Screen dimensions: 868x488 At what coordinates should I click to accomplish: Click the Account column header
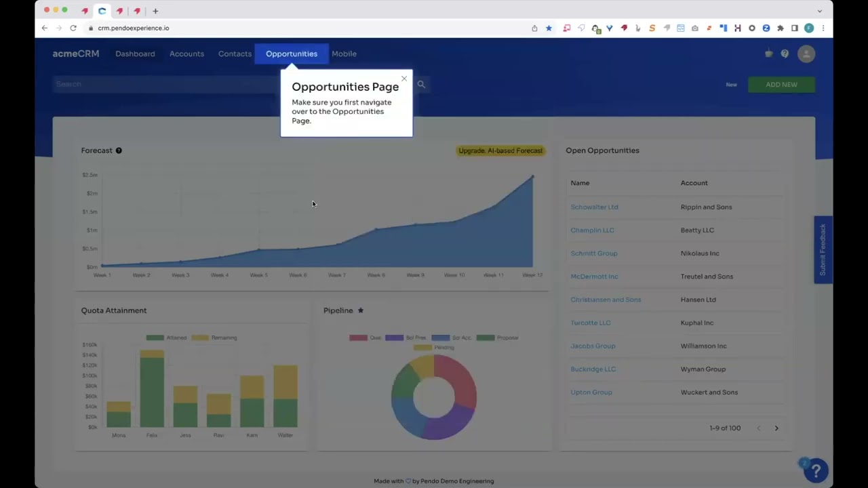pos(694,183)
